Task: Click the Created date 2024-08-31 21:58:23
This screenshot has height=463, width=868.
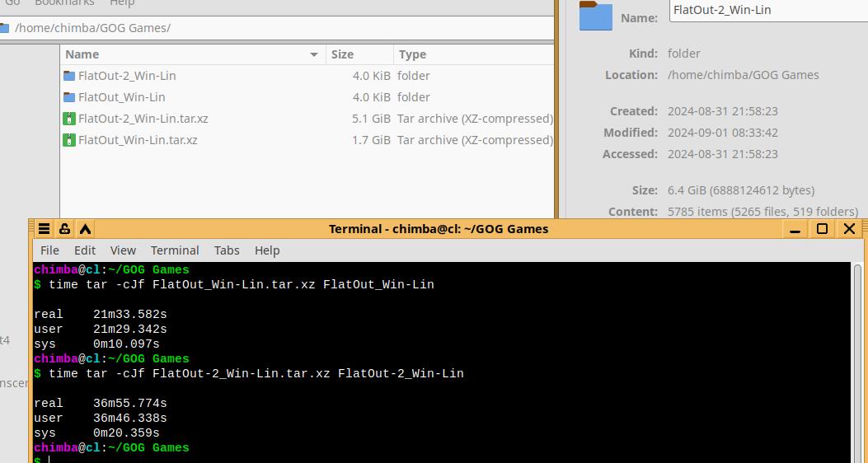Action: (x=722, y=111)
